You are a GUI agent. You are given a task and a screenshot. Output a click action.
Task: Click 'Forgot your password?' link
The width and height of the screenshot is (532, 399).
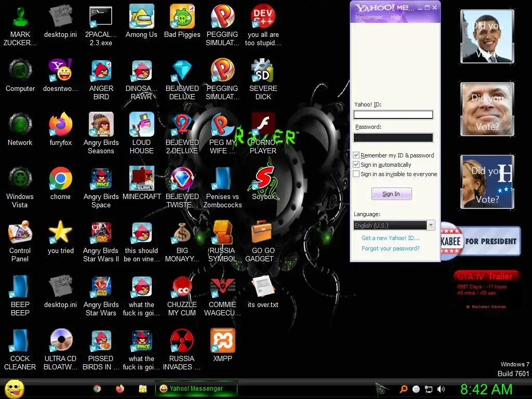point(391,248)
